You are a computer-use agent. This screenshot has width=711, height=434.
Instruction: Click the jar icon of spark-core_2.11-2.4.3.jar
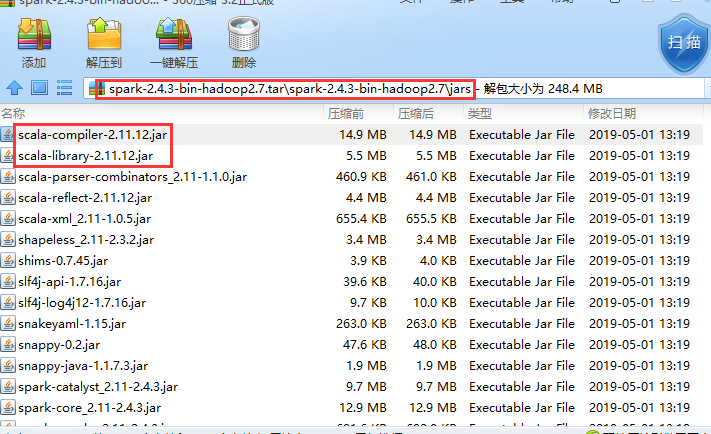coord(8,408)
